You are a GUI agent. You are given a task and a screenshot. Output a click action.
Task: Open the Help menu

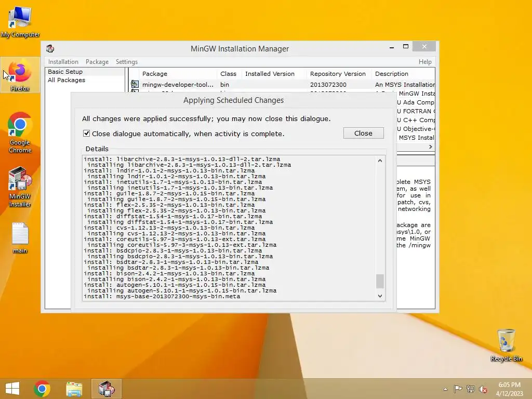(x=425, y=62)
